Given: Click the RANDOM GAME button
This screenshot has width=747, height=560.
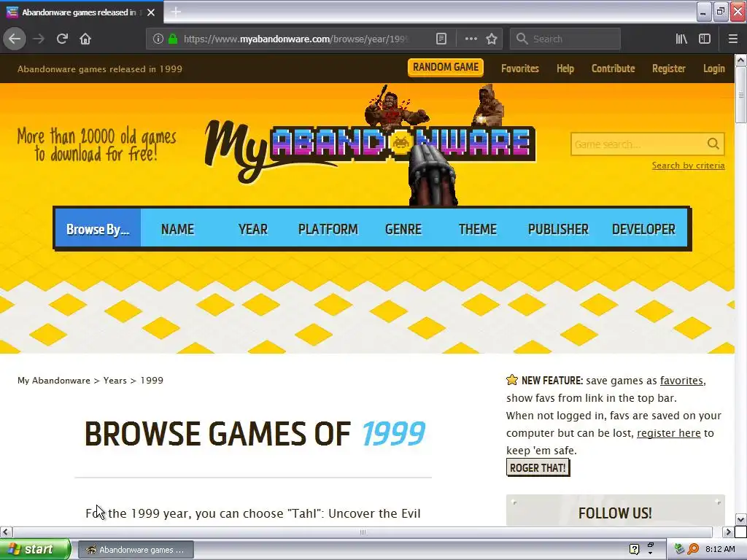Looking at the screenshot, I should [x=446, y=67].
